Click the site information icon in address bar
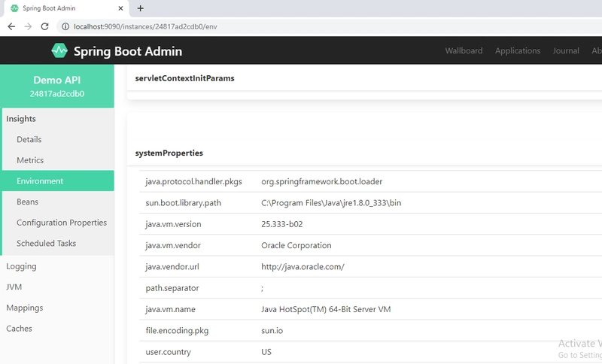Viewport: 602px width, 364px height. (65, 26)
